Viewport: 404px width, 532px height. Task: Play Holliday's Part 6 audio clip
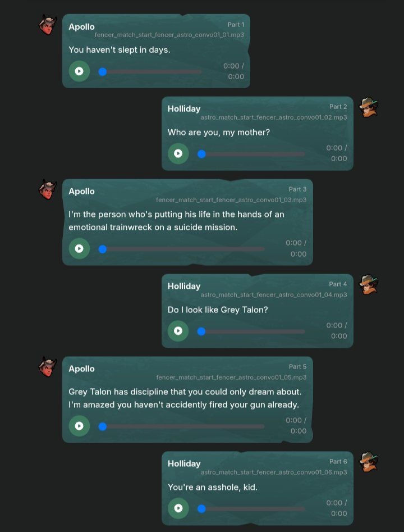[178, 508]
